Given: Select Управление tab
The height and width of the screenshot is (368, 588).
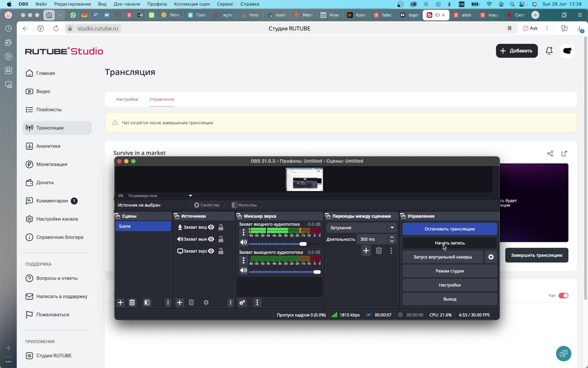Looking at the screenshot, I should (x=162, y=99).
